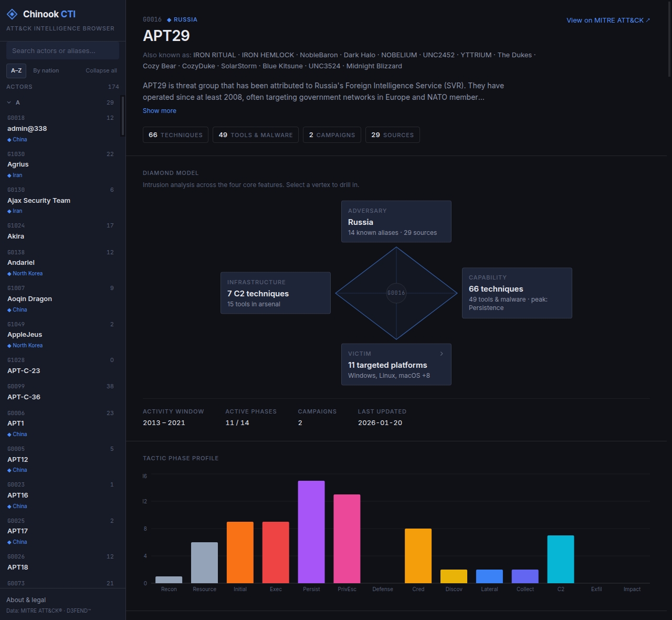Click China nation tag under Aoqin Dragon
Viewport: 672px width, 620px height.
pyautogui.click(x=17, y=310)
